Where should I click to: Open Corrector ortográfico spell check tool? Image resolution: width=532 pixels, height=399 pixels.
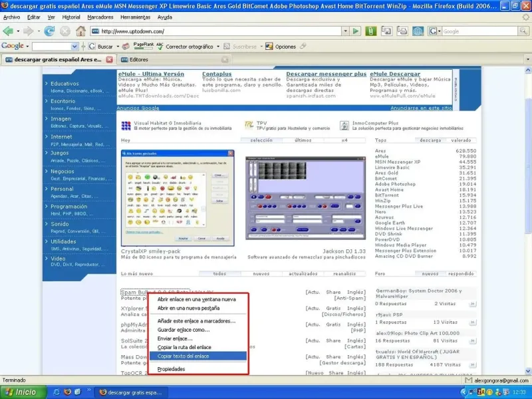pyautogui.click(x=185, y=47)
